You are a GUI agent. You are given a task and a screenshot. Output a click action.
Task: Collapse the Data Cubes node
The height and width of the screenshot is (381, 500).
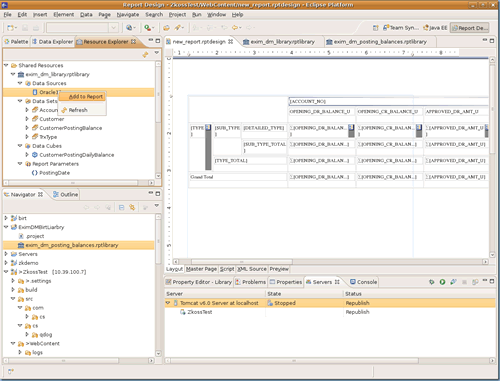20,146
